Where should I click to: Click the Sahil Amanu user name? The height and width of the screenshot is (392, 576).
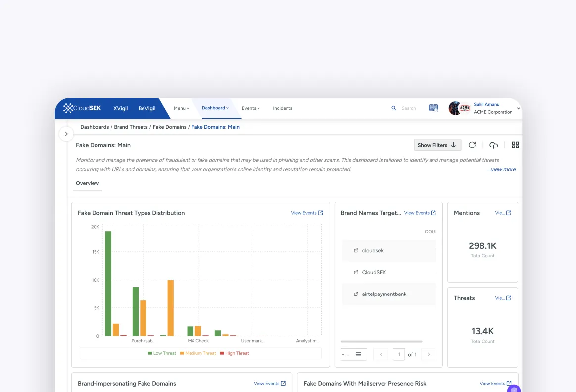pyautogui.click(x=486, y=104)
